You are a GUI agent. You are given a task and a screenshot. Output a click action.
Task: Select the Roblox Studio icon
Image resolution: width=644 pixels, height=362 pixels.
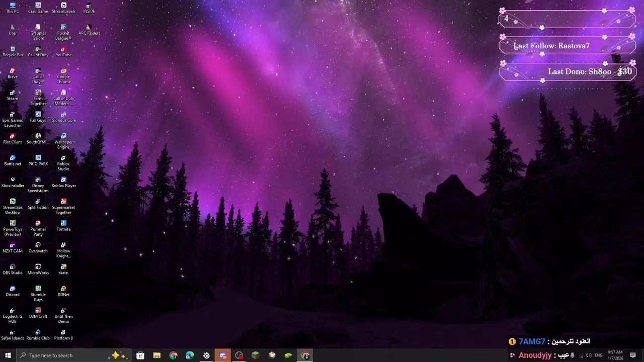(63, 163)
